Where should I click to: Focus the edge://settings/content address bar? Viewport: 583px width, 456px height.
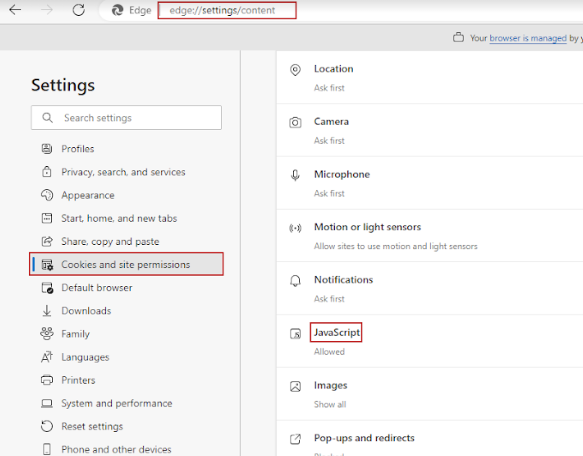point(227,10)
